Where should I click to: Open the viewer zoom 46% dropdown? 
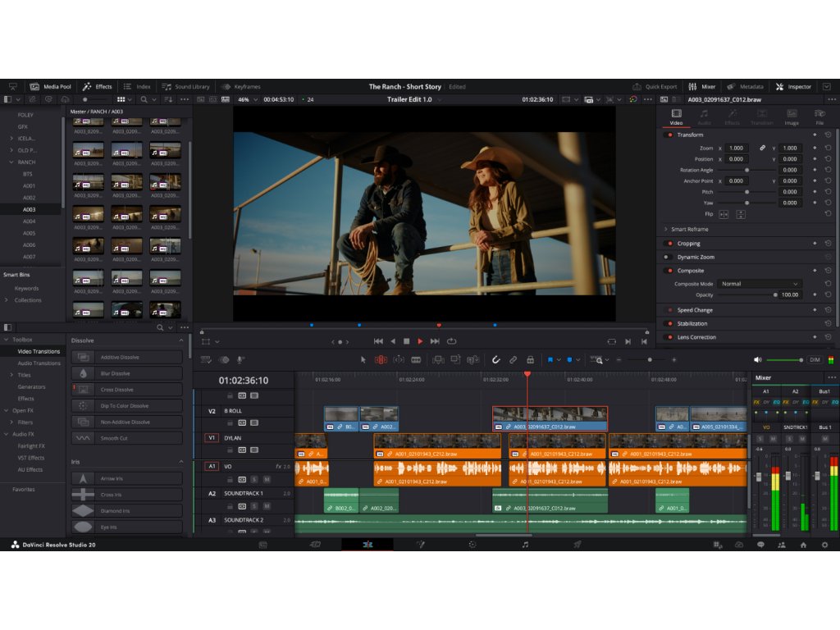(x=246, y=99)
